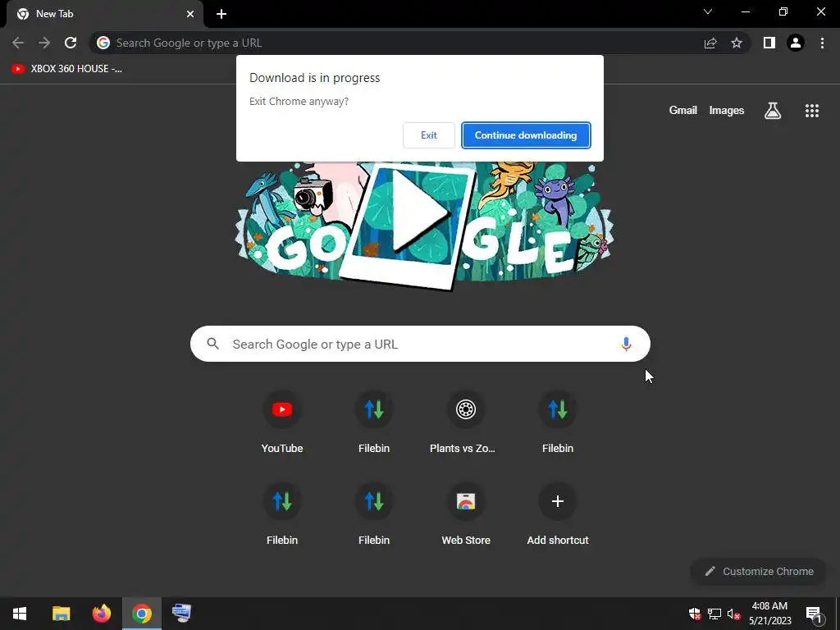This screenshot has width=840, height=630.
Task: Open the computer app in taskbar
Action: [x=181, y=614]
